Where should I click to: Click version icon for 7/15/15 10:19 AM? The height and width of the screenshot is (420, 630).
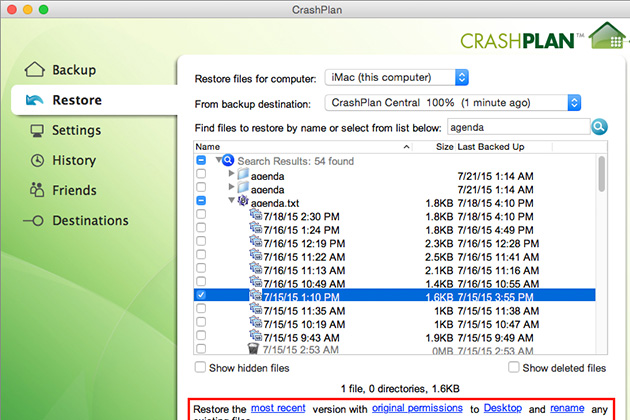tap(256, 323)
